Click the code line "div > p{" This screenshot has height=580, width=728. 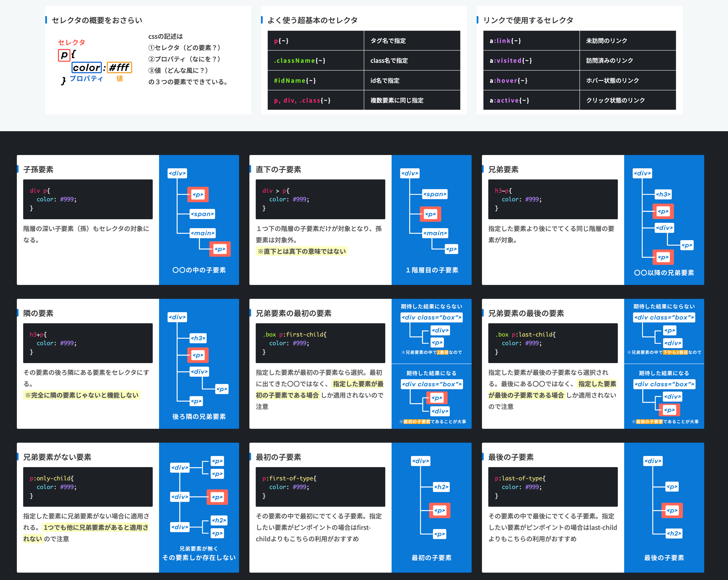click(276, 190)
